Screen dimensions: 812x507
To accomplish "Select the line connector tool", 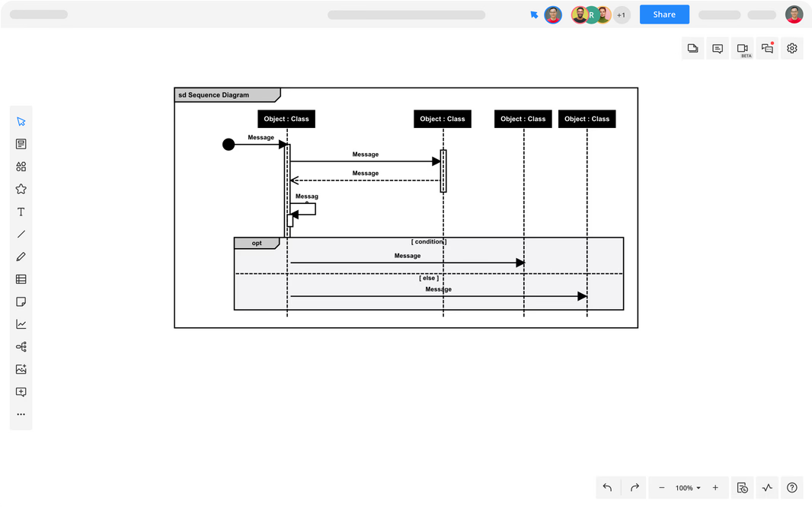I will 21,234.
